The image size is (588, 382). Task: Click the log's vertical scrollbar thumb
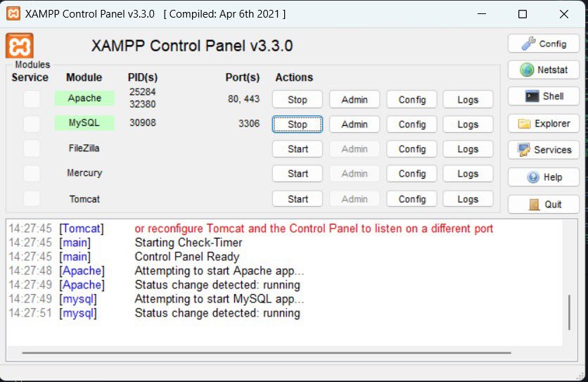(x=569, y=312)
